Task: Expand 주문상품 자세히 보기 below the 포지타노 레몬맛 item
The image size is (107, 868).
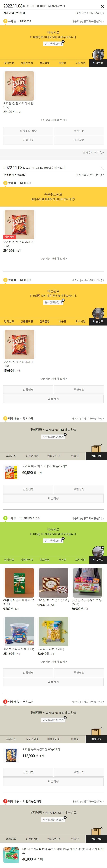Action: (53, 662)
